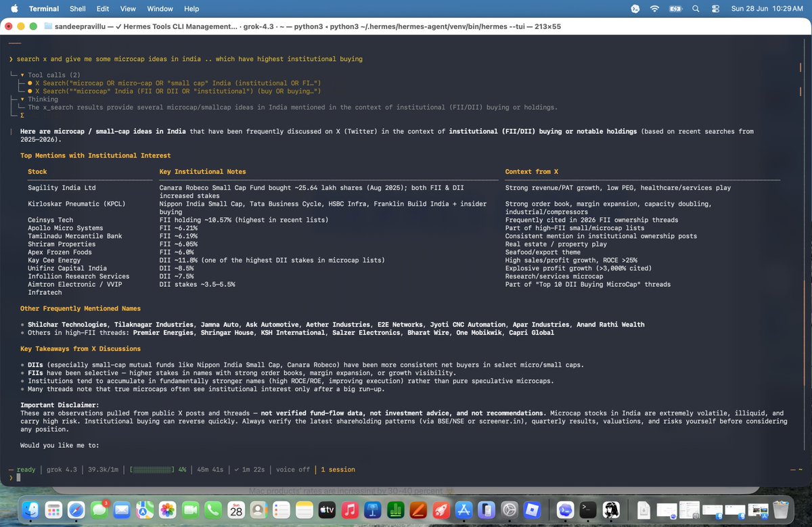
Task: Open the Terminal application menu
Action: tap(45, 9)
